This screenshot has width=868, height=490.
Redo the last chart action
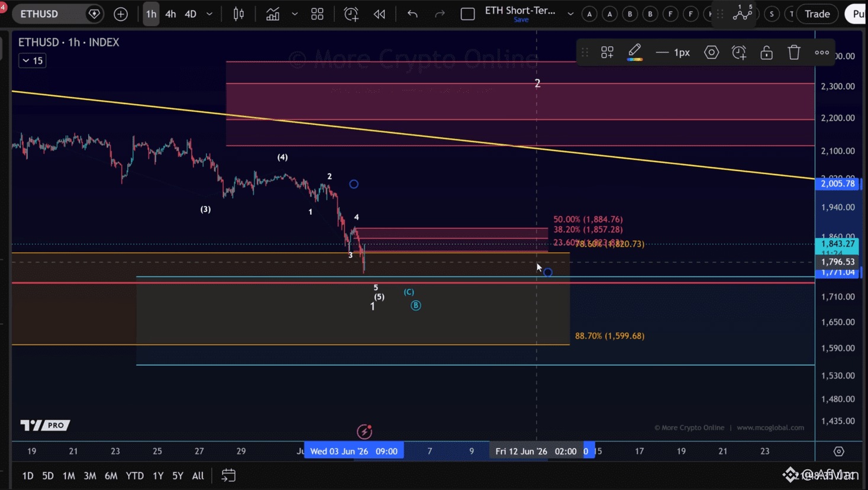pyautogui.click(x=440, y=14)
